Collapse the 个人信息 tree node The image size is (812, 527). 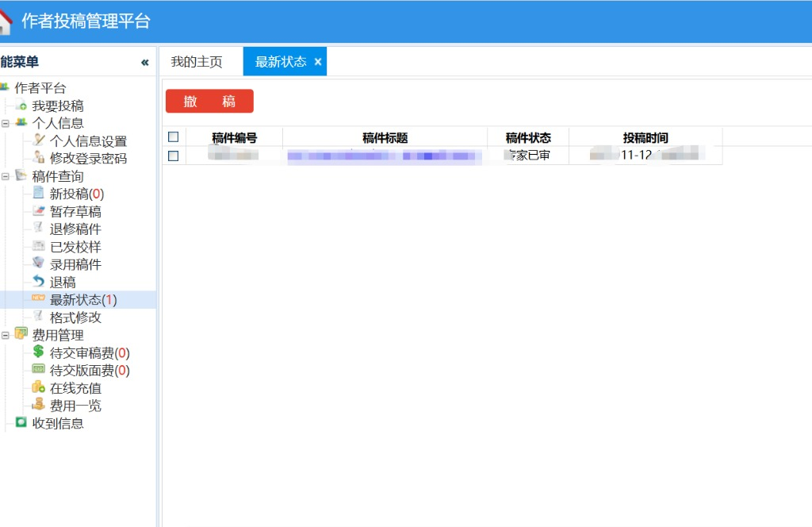pyautogui.click(x=6, y=123)
